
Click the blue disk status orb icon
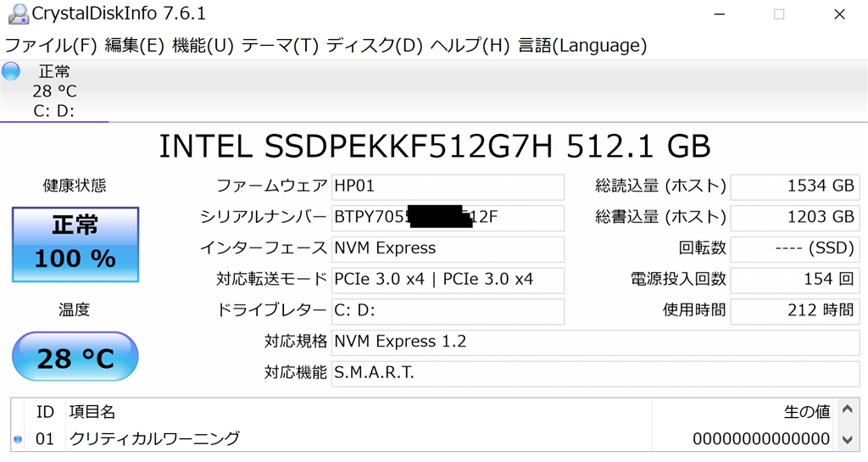click(11, 72)
